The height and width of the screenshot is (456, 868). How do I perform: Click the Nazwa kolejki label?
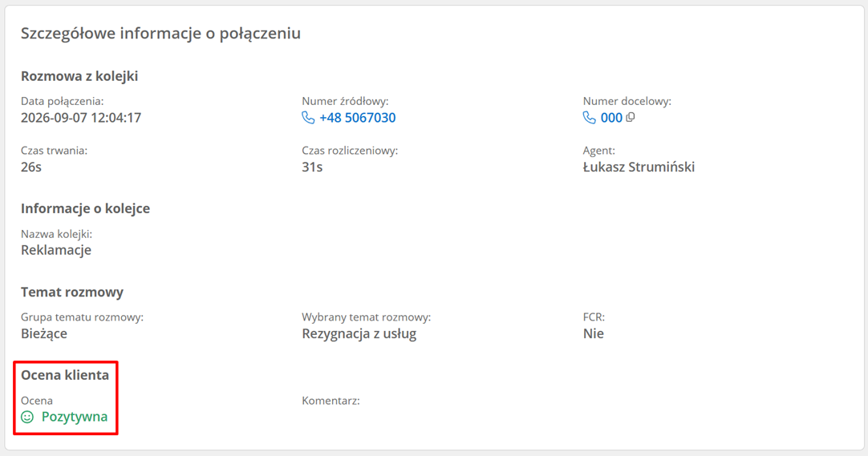56,234
